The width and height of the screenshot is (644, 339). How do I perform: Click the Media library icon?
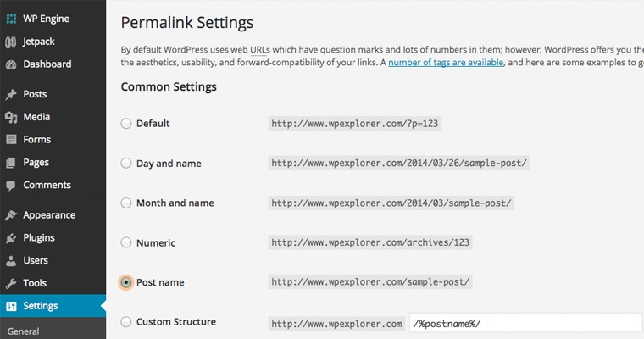click(x=11, y=117)
